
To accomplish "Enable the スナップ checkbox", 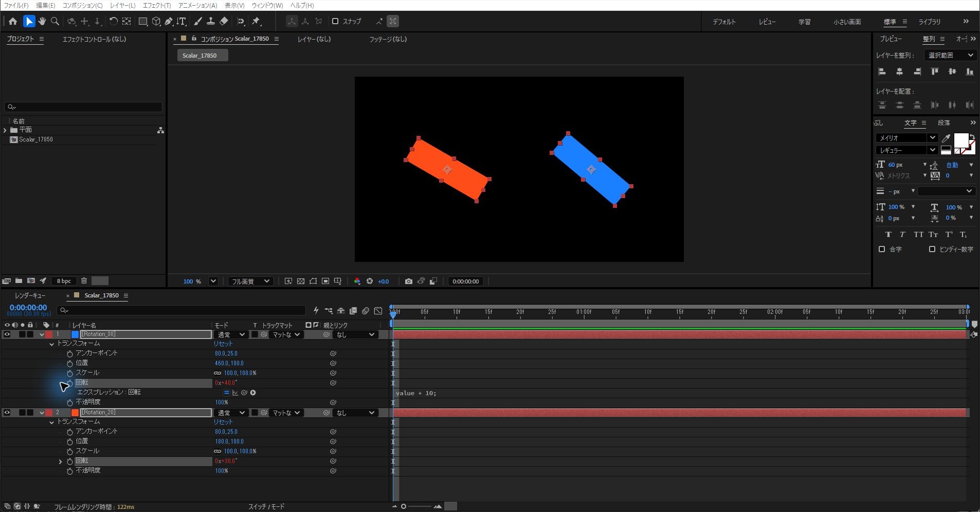I will [335, 22].
